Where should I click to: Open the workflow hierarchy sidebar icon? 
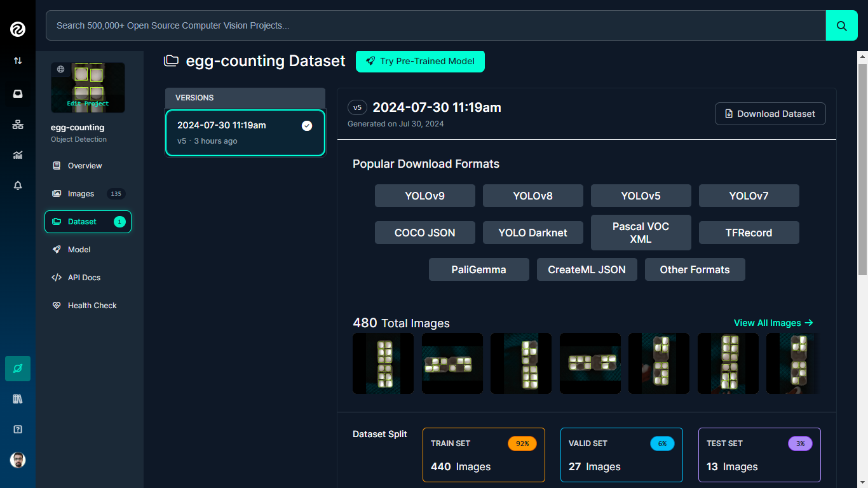tap(18, 125)
